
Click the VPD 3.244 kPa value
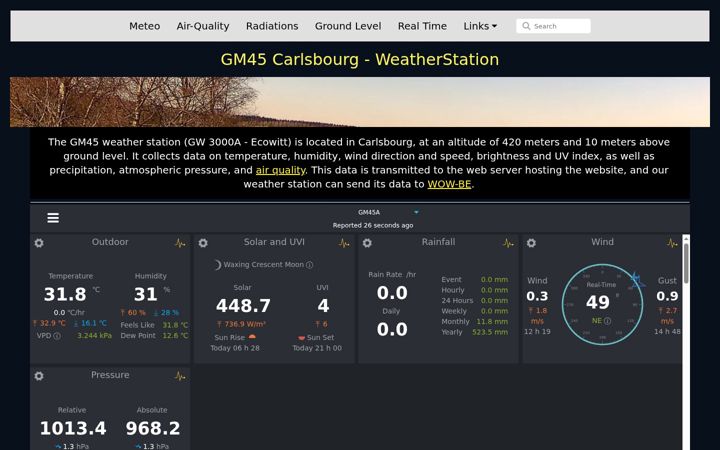(94, 336)
